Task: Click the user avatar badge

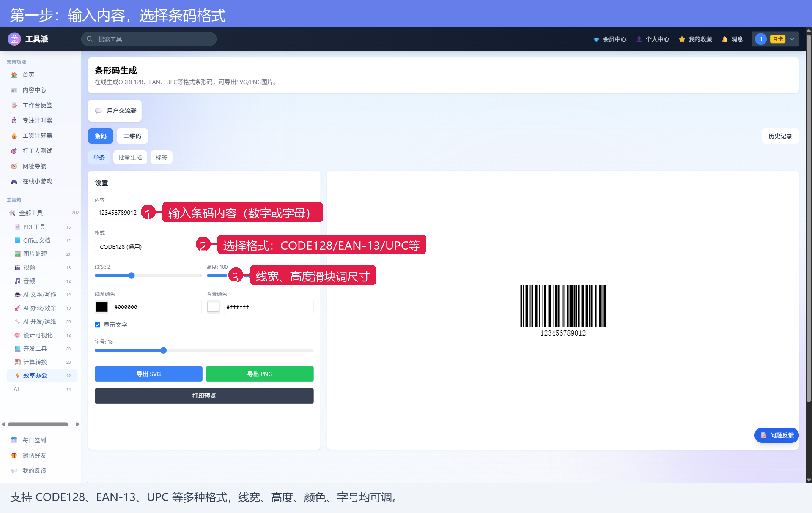Action: (760, 39)
